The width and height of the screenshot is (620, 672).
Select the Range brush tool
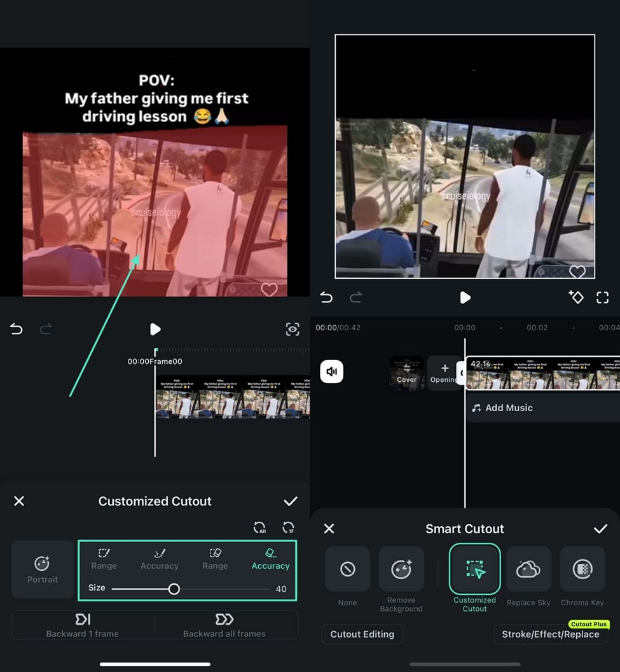(x=104, y=559)
